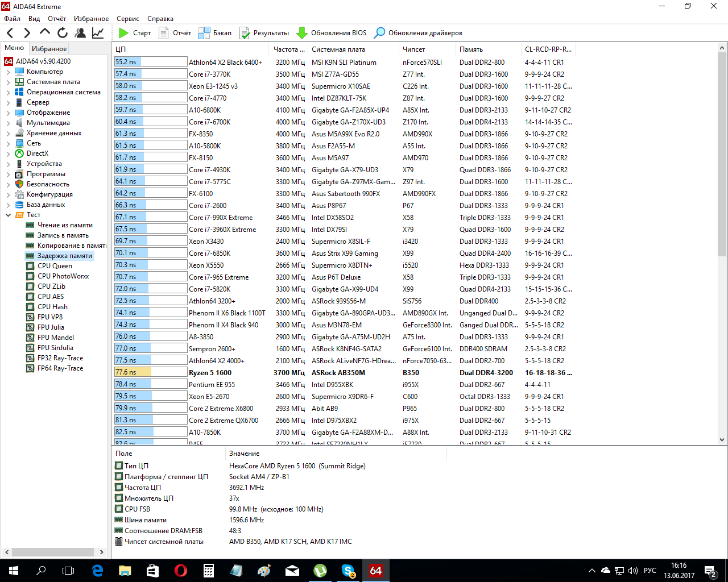This screenshot has height=582, width=728.
Task: Check for Обновления BIOS
Action: point(332,33)
